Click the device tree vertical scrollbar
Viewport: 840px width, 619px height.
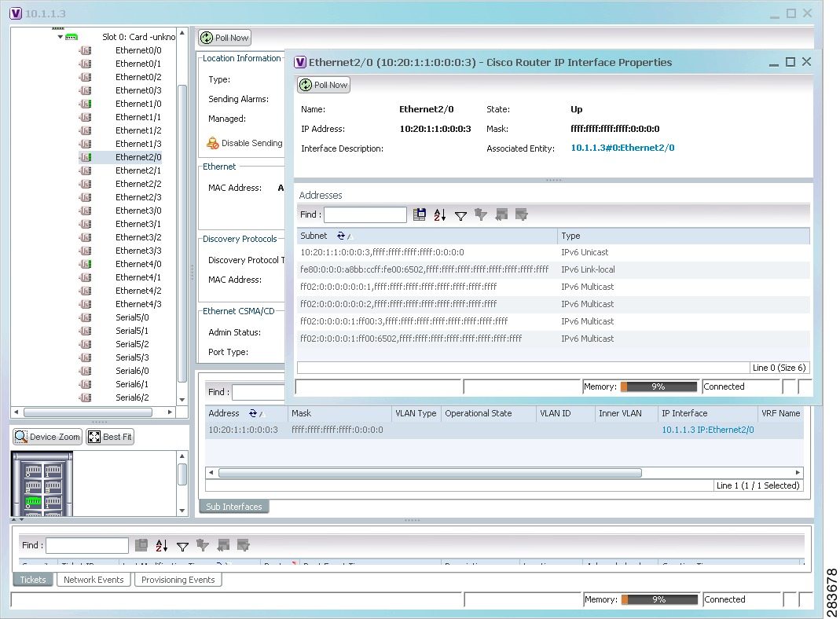[182, 233]
